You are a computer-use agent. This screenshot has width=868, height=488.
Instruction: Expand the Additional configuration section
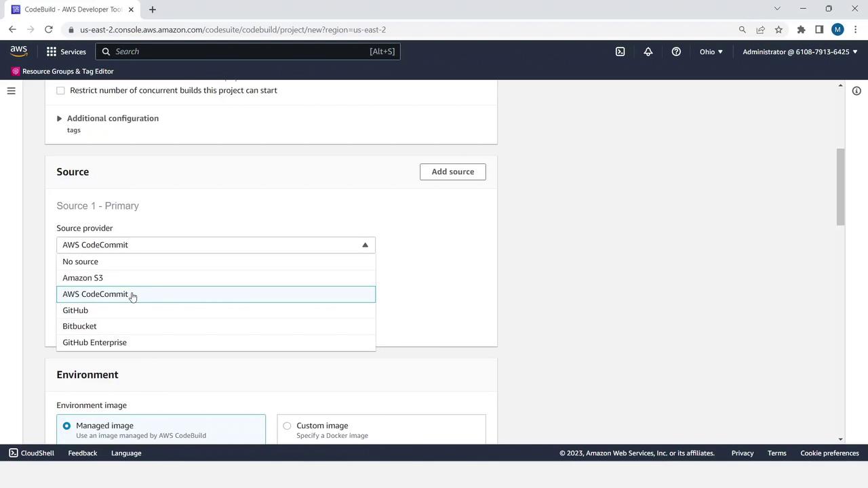click(x=59, y=119)
